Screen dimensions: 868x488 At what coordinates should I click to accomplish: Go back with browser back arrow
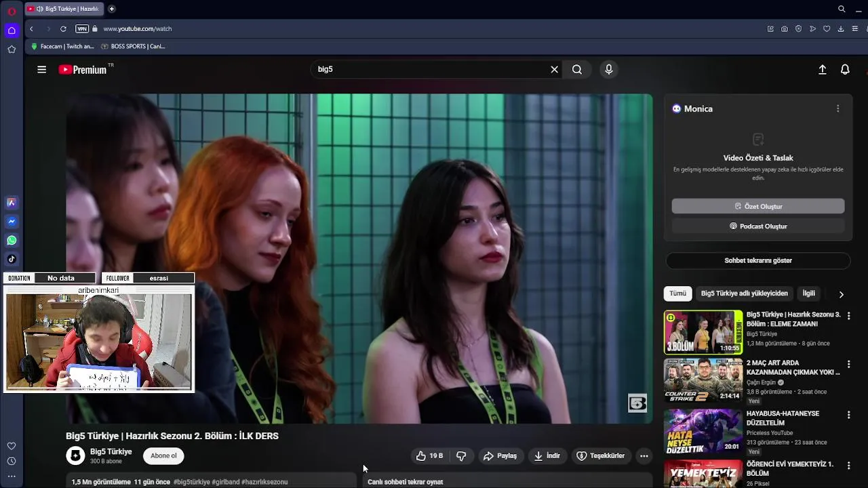point(31,29)
